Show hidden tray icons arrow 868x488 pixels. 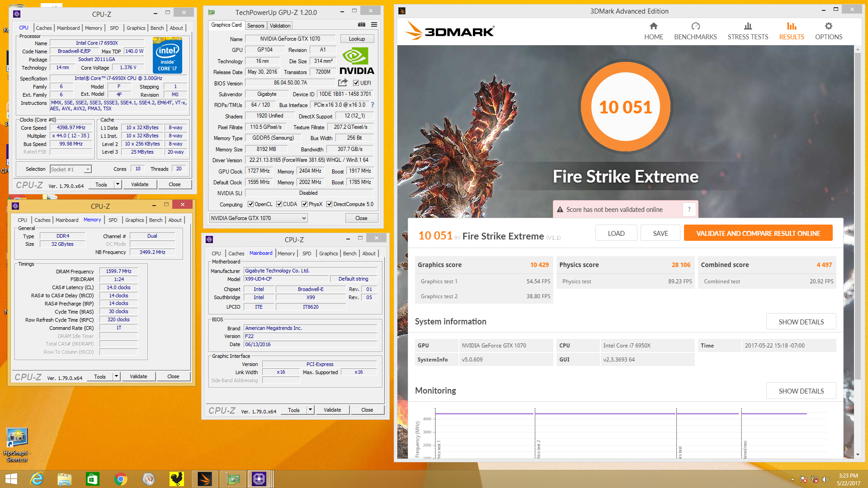click(x=793, y=479)
